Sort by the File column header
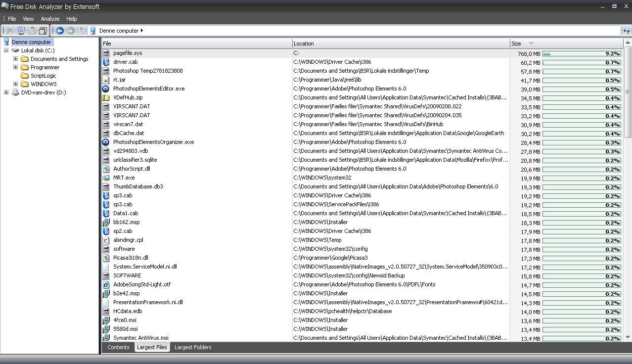This screenshot has width=632, height=364. click(197, 44)
